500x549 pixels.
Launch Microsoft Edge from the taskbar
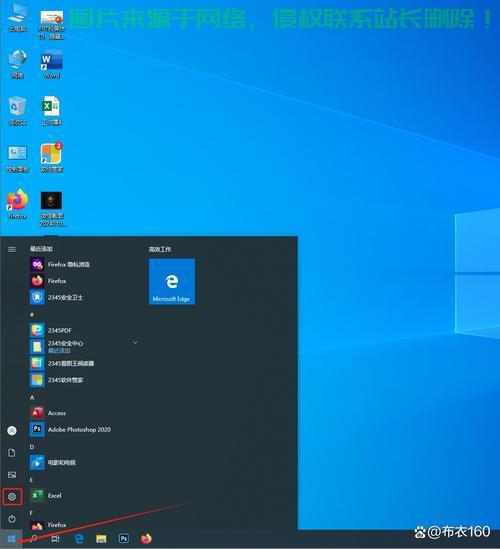(x=79, y=538)
